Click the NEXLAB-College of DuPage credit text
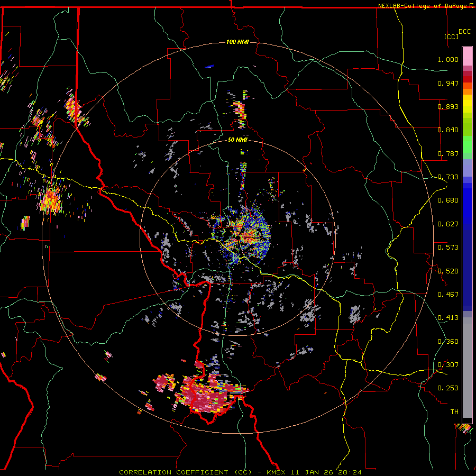Viewport: 476px width, 476px height. [x=424, y=6]
